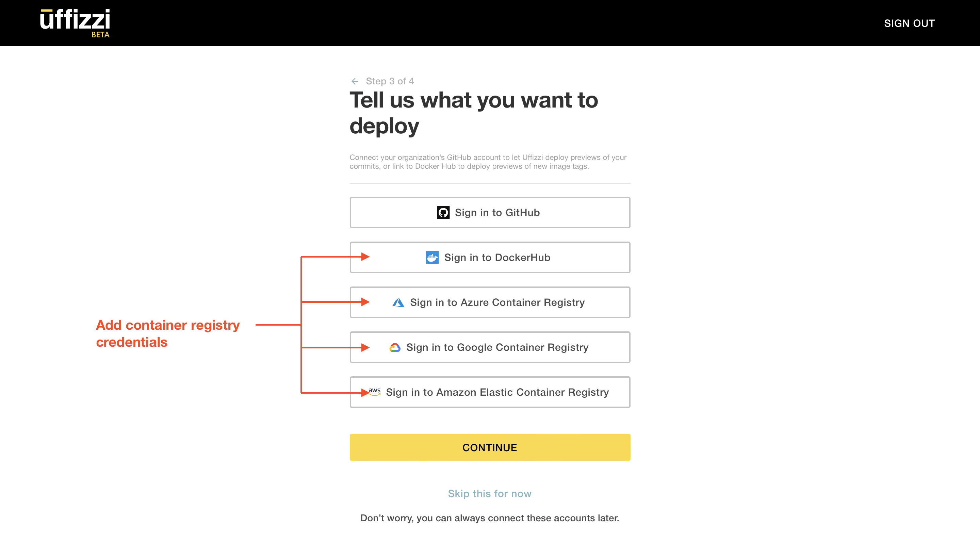The height and width of the screenshot is (558, 980).
Task: Click the "Don't worry" reassurance text
Action: tap(489, 518)
